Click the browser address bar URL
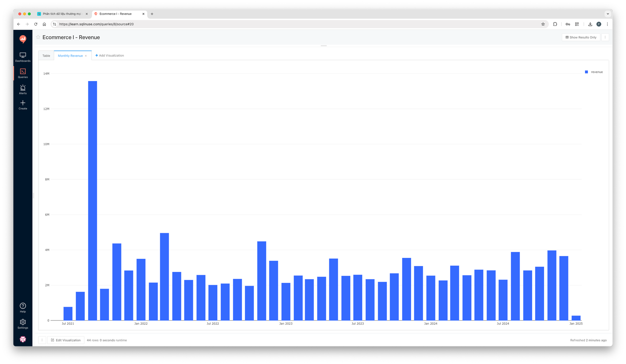Screen dimensions: 626x364 tap(96, 24)
